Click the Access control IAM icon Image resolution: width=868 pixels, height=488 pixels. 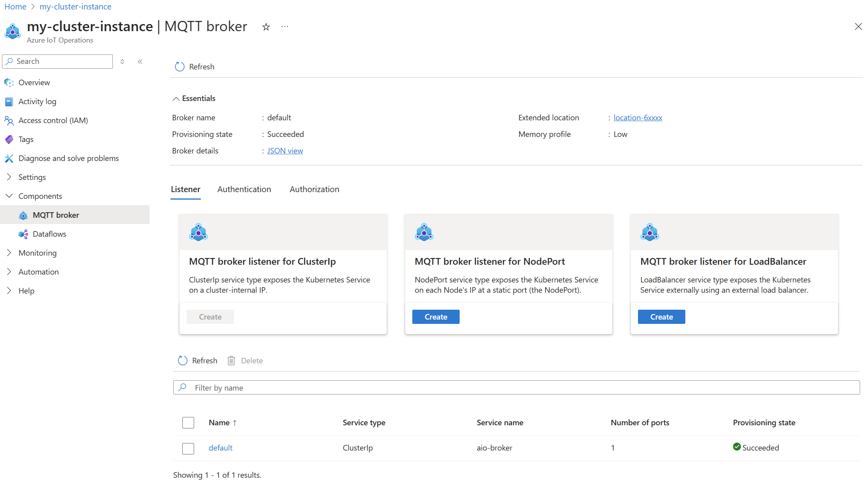point(9,120)
